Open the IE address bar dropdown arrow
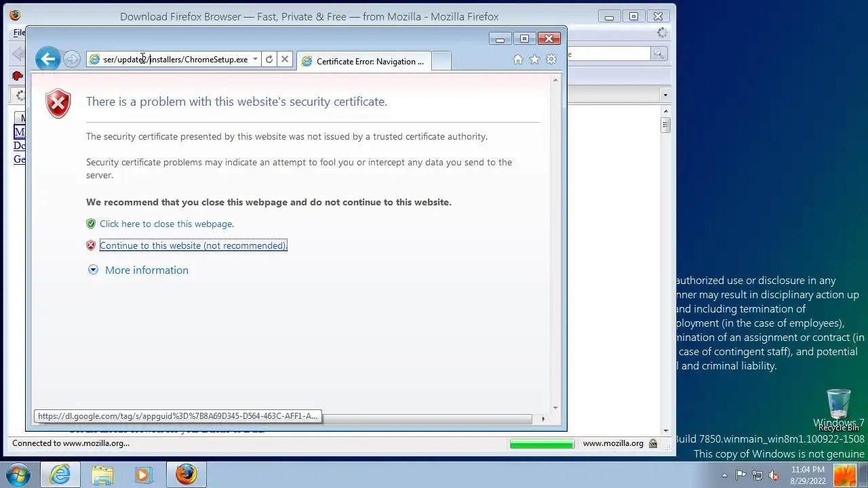Viewport: 868px width, 488px height. pos(255,60)
